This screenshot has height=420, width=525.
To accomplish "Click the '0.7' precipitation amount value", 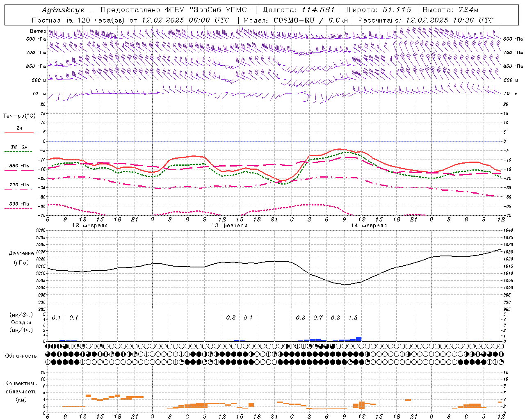I will (318, 317).
